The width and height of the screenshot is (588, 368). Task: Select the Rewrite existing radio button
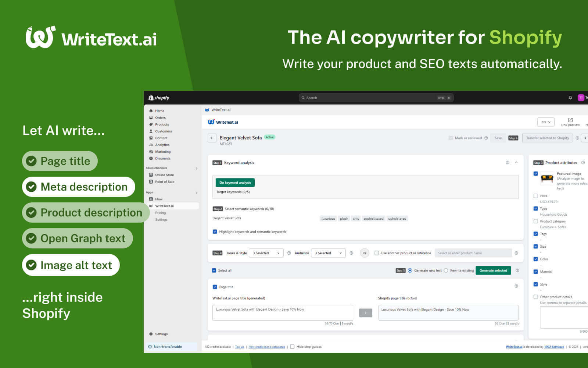coord(446,270)
